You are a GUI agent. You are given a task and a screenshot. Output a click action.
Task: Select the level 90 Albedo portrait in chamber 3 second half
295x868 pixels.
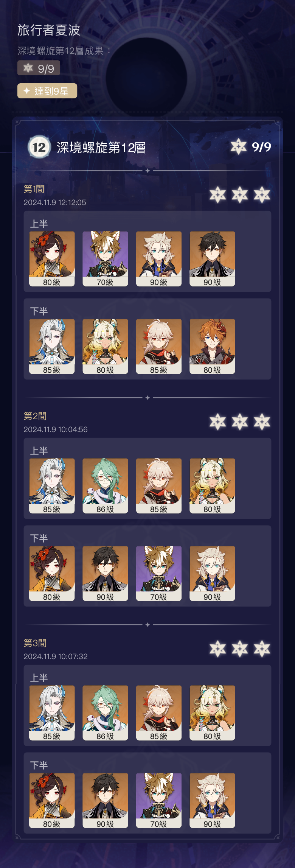(212, 801)
